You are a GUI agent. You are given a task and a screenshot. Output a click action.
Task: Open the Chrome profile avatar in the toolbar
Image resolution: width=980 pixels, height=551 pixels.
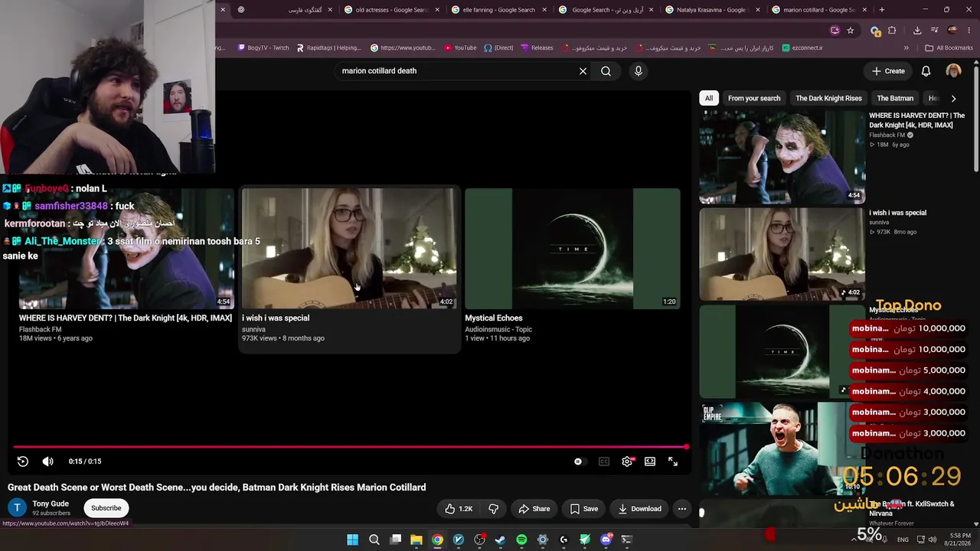(x=952, y=31)
